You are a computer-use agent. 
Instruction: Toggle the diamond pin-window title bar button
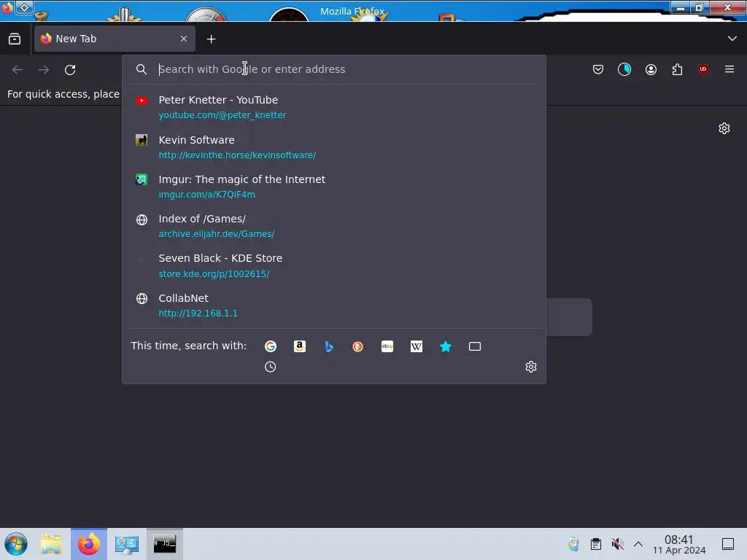(x=24, y=7)
